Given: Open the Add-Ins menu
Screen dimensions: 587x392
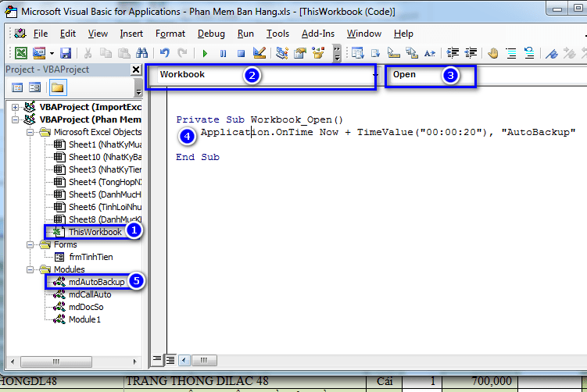Looking at the screenshot, I should point(318,34).
